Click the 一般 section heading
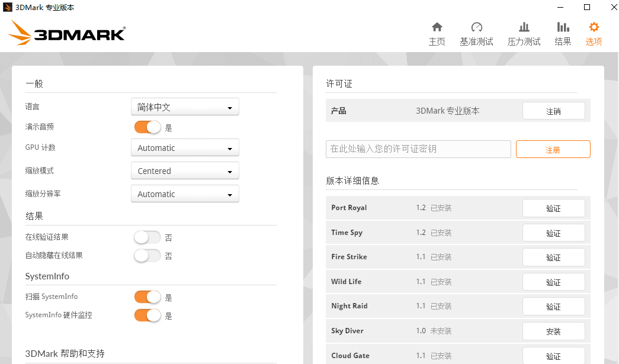The width and height of the screenshot is (619, 364). pyautogui.click(x=34, y=83)
